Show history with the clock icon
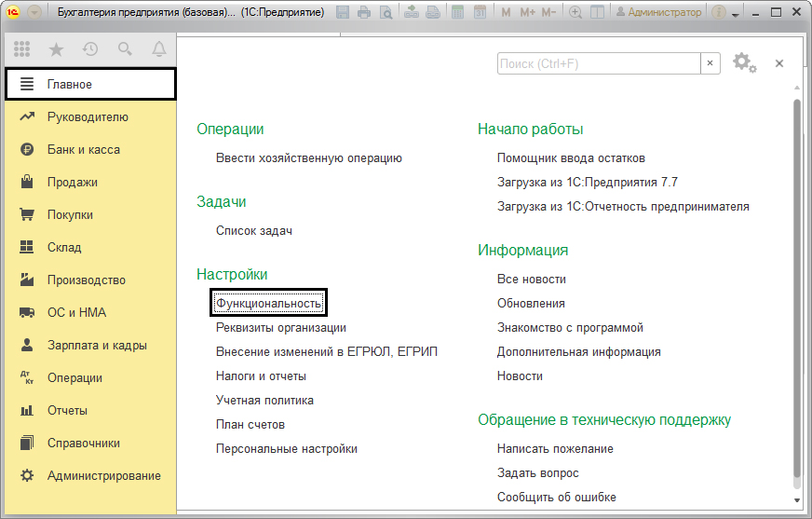 90,49
